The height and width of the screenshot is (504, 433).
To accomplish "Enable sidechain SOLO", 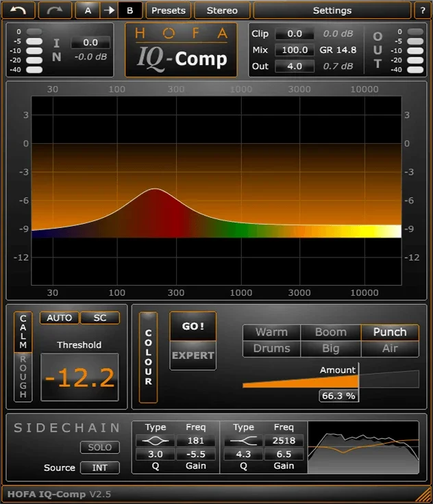I will (x=100, y=447).
